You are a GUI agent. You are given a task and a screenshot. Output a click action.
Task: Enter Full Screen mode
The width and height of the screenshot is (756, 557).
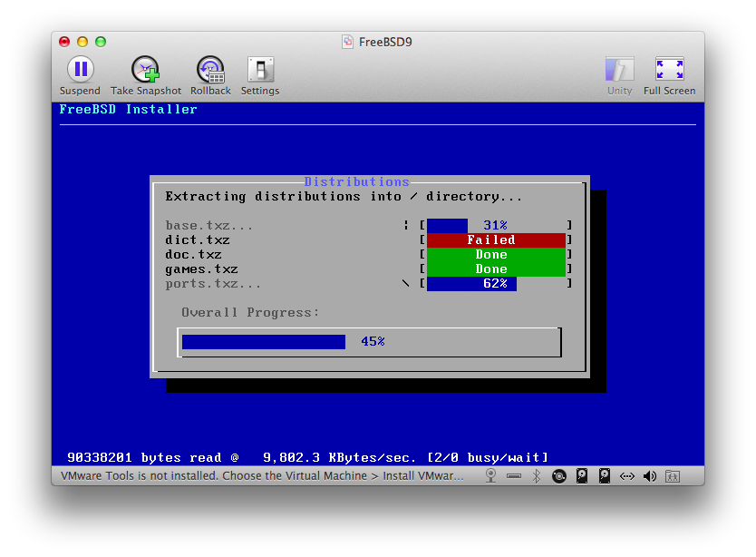[670, 70]
